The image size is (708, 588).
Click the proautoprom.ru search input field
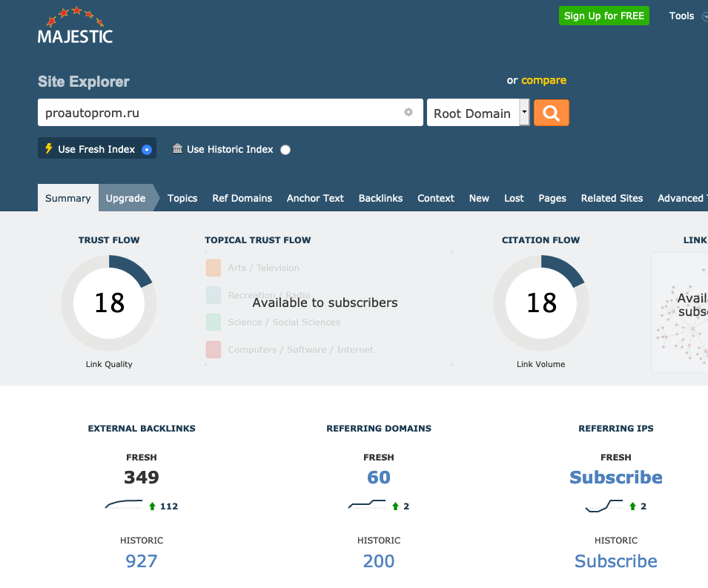[219, 113]
